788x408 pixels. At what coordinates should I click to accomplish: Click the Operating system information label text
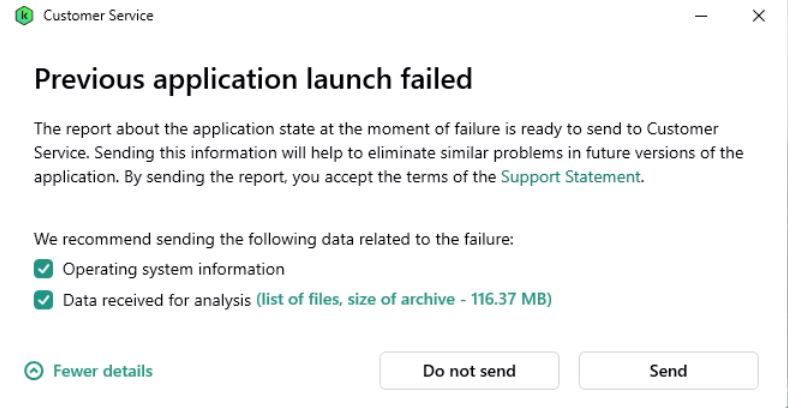173,269
